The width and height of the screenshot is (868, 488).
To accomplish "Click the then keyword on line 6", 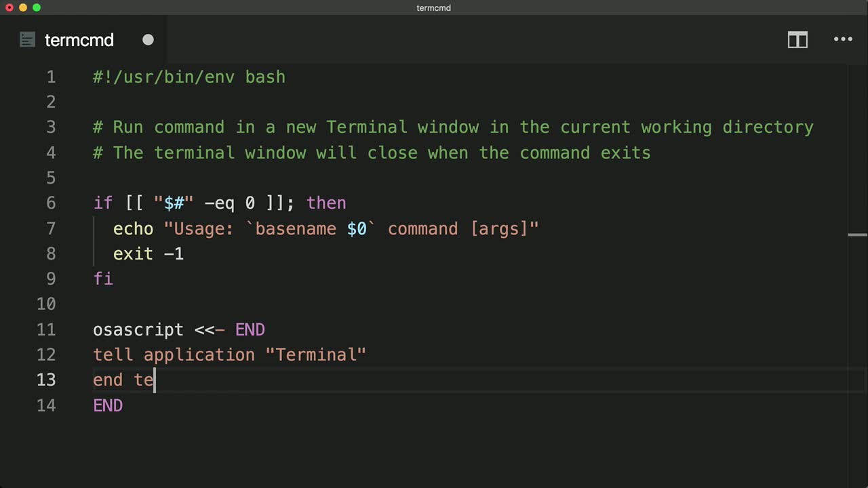I will pos(326,203).
